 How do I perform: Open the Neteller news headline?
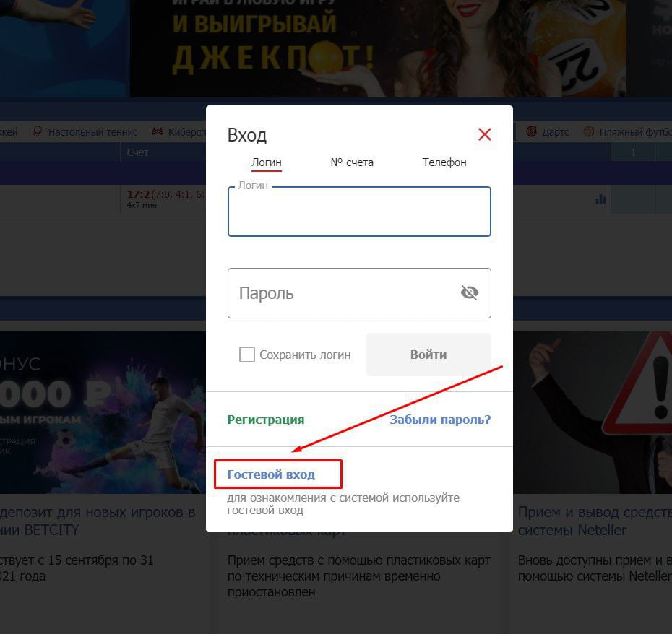pyautogui.click(x=593, y=521)
